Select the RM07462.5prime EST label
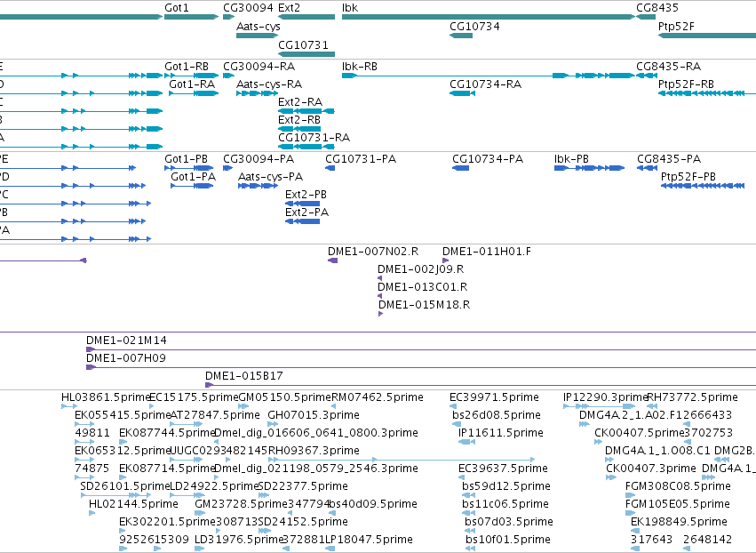Screen dimensions: 756x553 pyautogui.click(x=378, y=397)
